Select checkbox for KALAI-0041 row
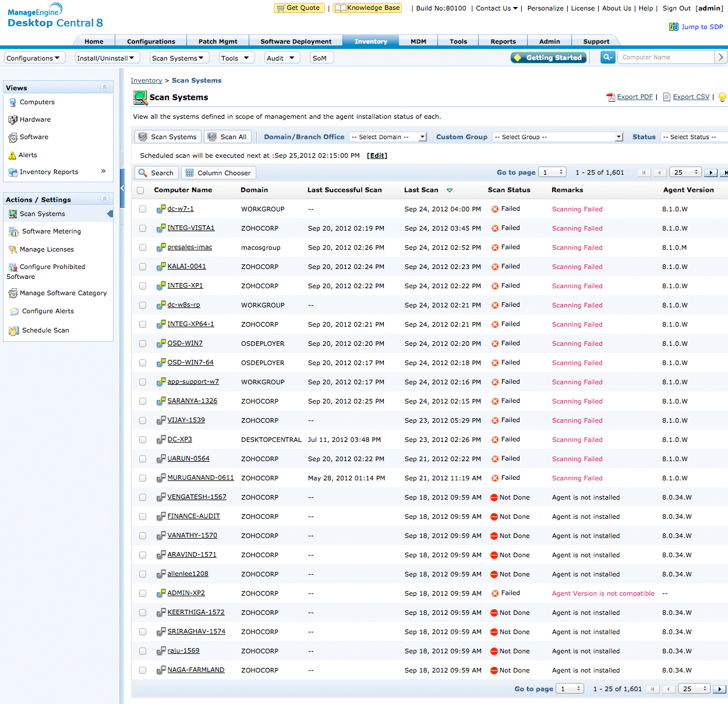Screen dimensions: 728x704 click(x=143, y=267)
